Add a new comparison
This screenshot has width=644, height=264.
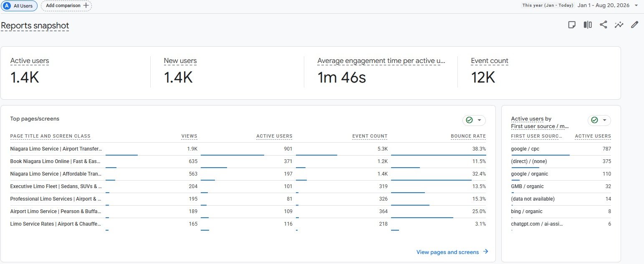click(x=66, y=6)
